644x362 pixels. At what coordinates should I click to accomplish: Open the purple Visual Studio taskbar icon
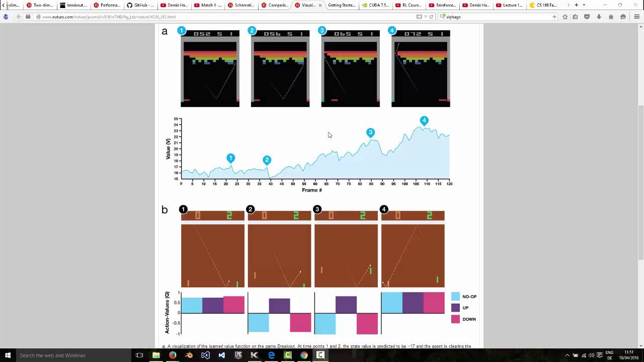(x=205, y=355)
